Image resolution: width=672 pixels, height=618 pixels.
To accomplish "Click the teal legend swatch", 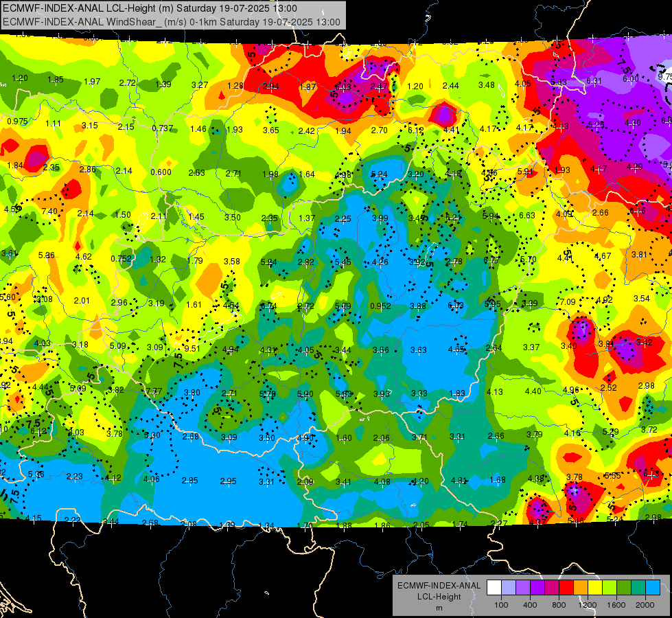I will coord(638,587).
